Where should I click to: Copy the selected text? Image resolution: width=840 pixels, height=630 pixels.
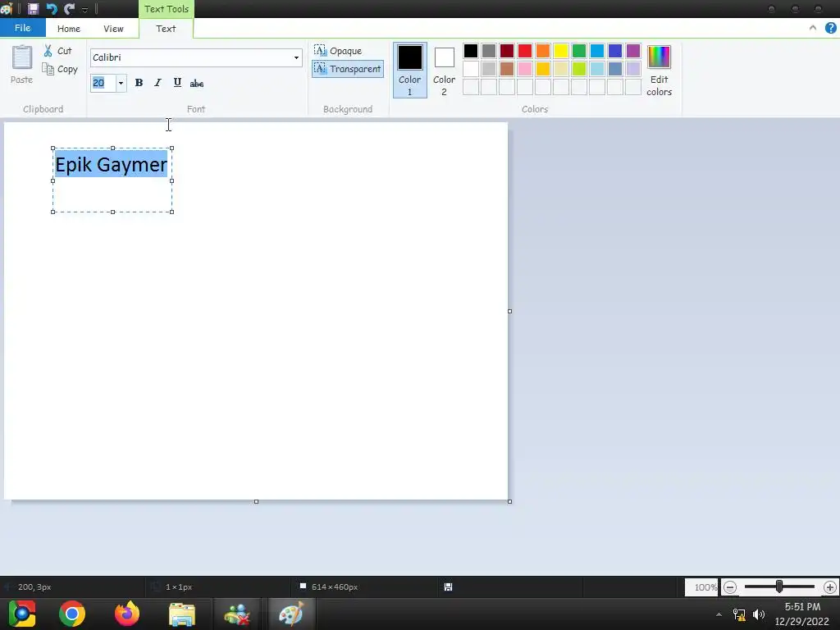pos(60,69)
